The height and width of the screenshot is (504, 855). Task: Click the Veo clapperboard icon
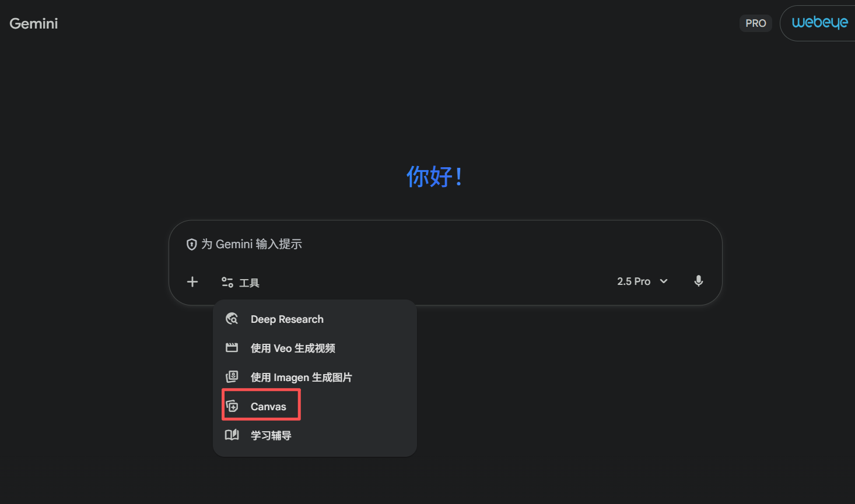(232, 348)
